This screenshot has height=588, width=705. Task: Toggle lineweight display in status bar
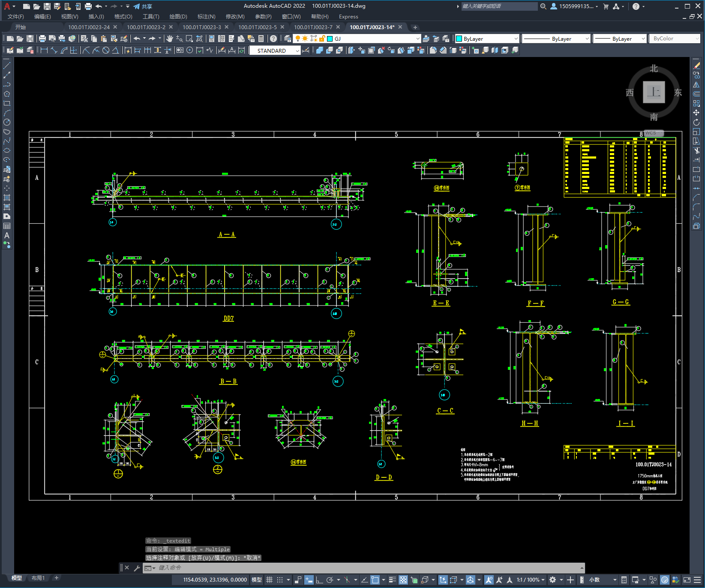(392, 580)
